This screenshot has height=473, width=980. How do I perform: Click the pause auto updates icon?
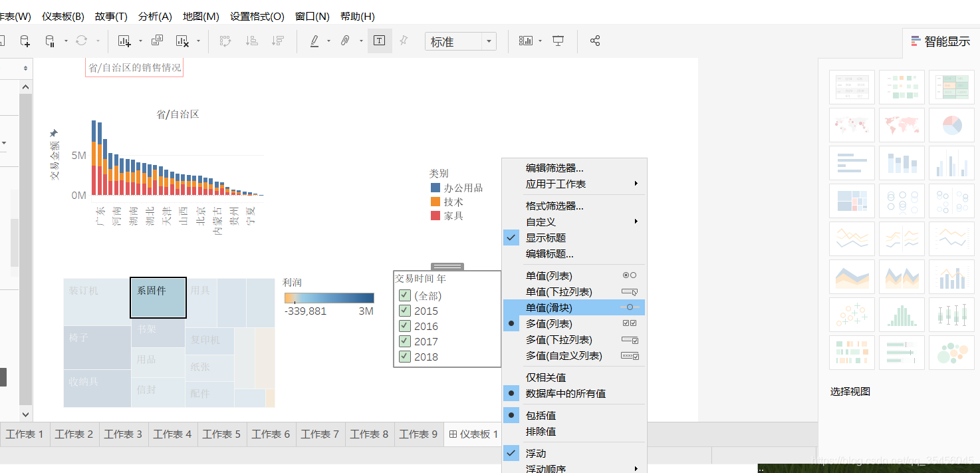coord(50,41)
